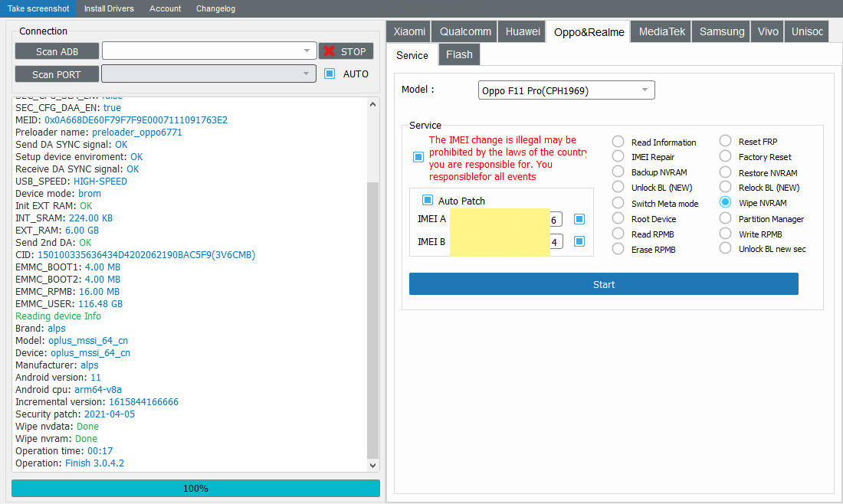The width and height of the screenshot is (843, 504).
Task: Select the Unlock BL new sec radio button
Action: point(725,248)
